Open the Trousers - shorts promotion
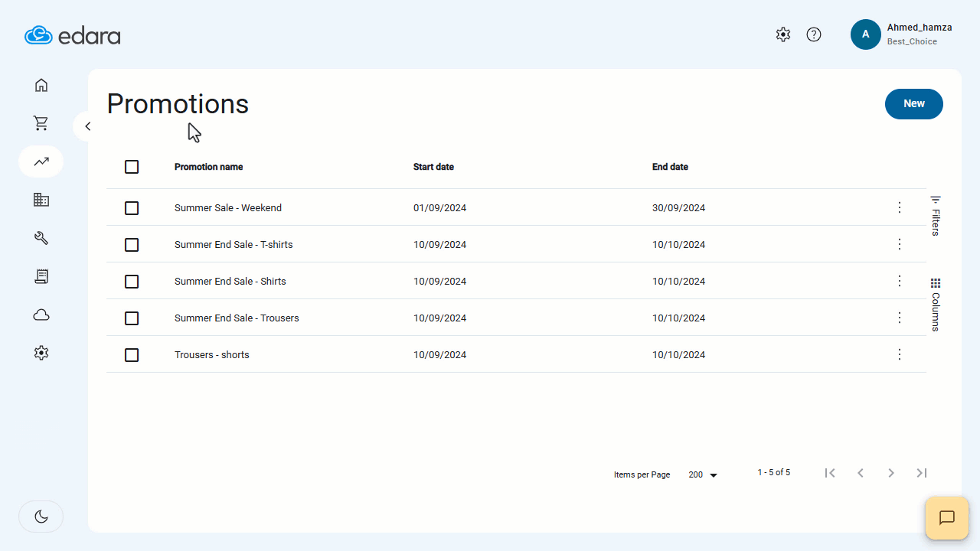 tap(212, 355)
